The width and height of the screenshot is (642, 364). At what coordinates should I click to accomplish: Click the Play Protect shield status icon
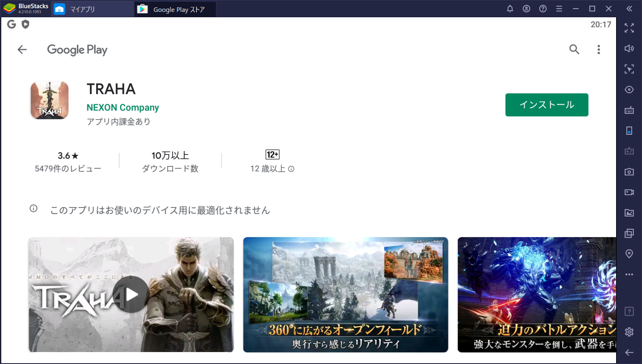pos(25,24)
